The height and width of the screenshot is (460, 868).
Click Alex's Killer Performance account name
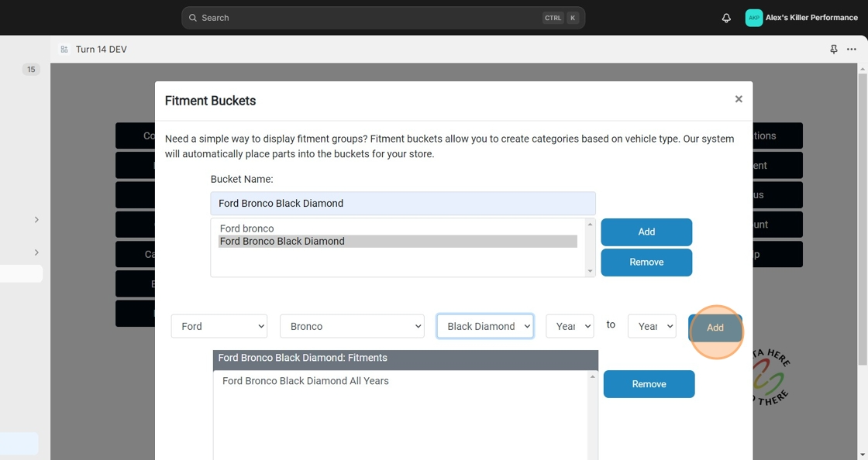pyautogui.click(x=811, y=18)
